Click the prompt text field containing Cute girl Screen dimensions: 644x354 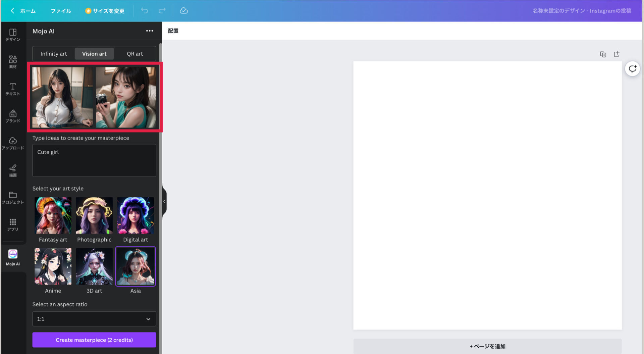click(94, 160)
